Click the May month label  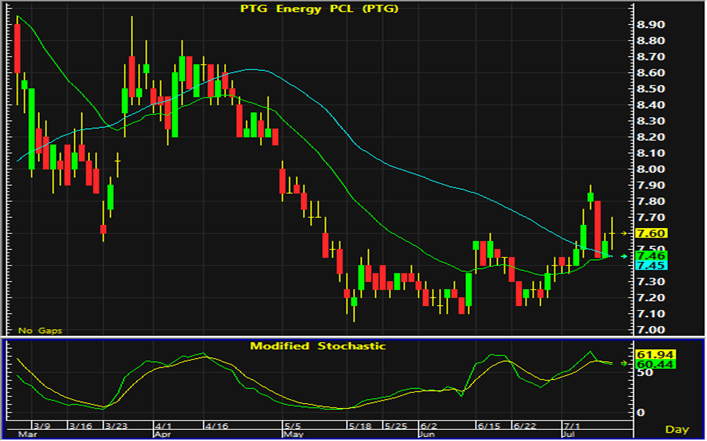[x=293, y=434]
